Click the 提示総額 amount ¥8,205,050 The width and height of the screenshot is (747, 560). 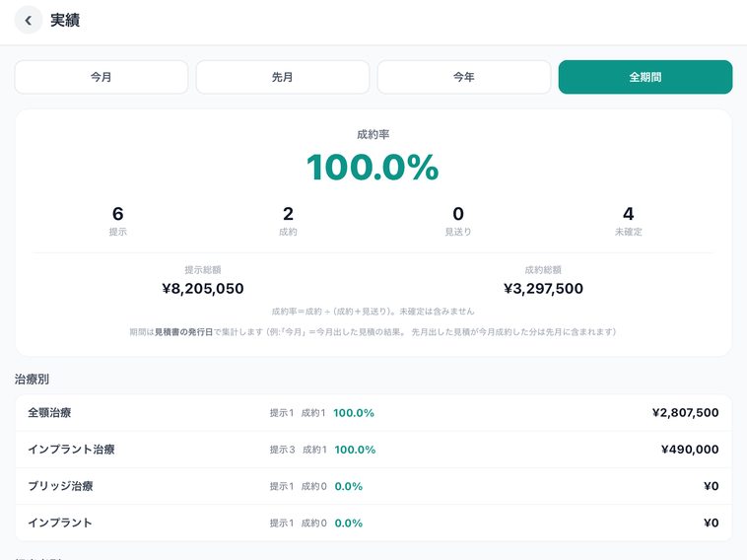click(203, 288)
